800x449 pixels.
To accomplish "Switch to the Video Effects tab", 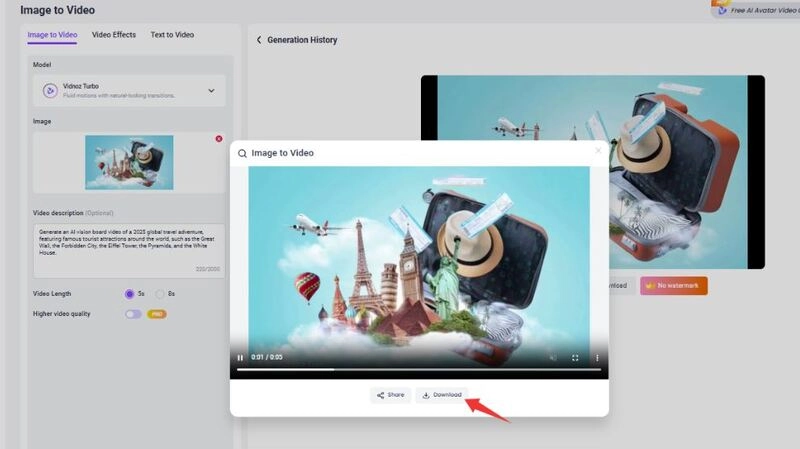I will click(114, 35).
